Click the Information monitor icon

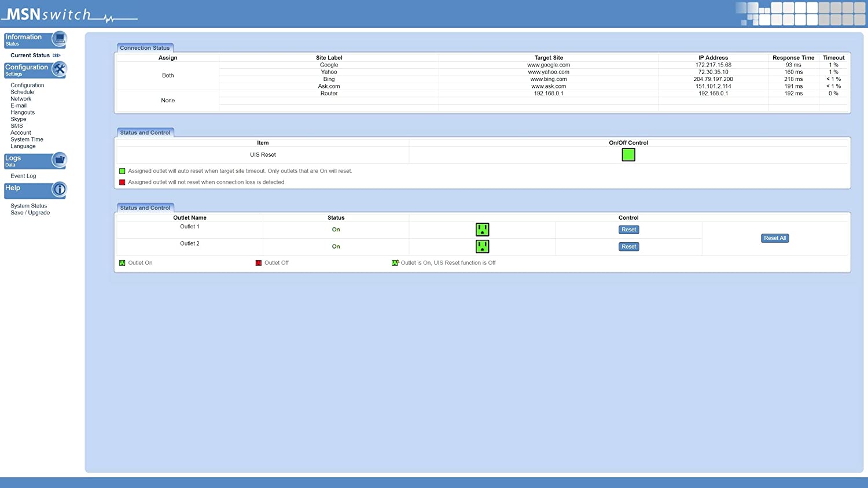click(59, 38)
